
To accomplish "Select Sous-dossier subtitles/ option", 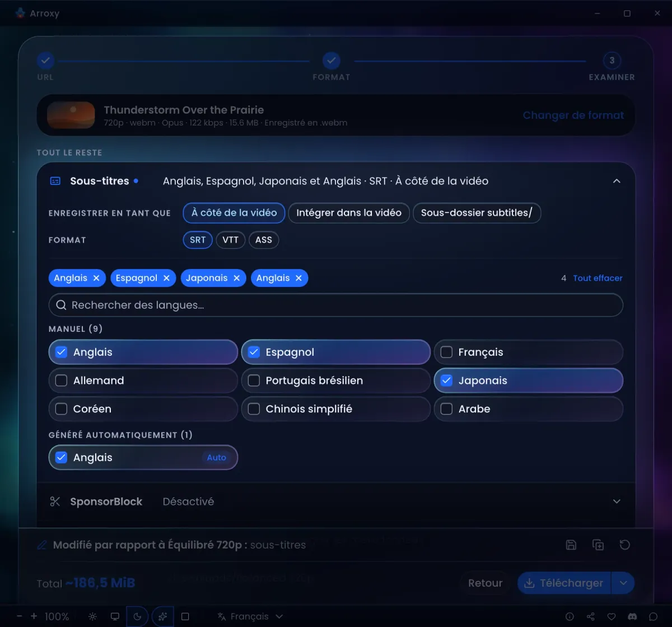I will pyautogui.click(x=477, y=213).
